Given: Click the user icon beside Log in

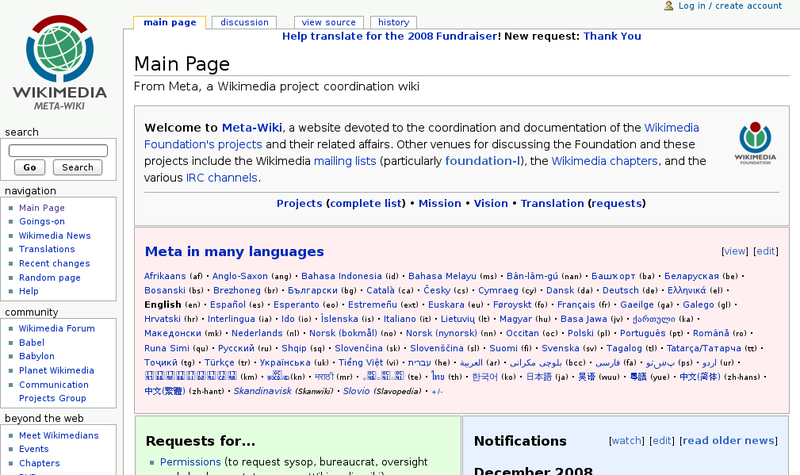Looking at the screenshot, I should pyautogui.click(x=669, y=6).
